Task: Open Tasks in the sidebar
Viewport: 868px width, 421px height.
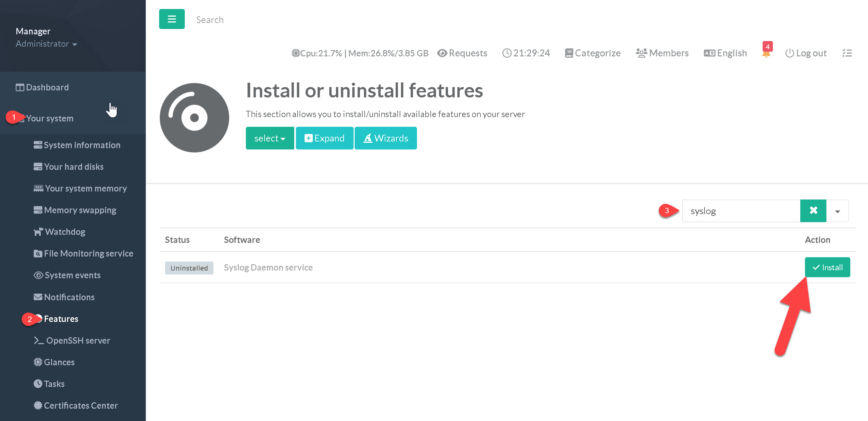Action: tap(54, 384)
